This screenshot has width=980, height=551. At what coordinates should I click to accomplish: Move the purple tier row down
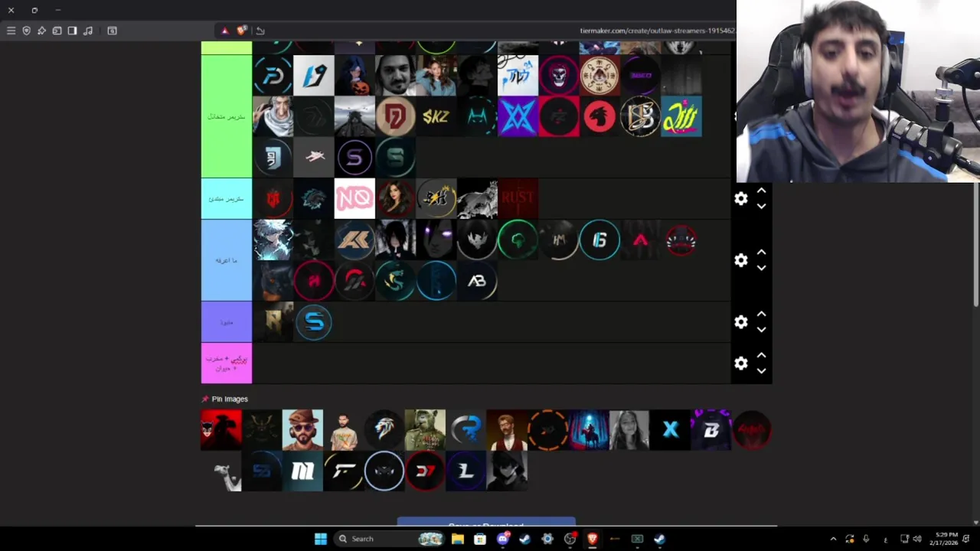(x=761, y=330)
